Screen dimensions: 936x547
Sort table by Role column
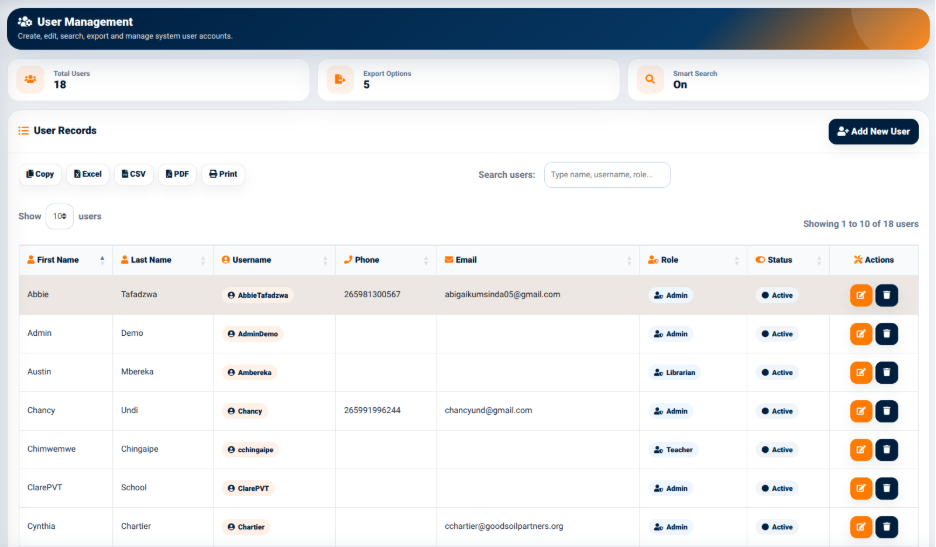(693, 260)
